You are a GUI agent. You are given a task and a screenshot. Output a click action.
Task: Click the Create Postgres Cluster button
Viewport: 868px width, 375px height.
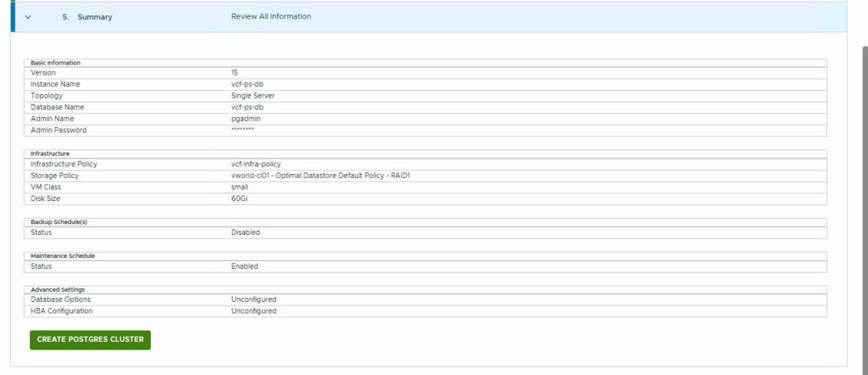[90, 339]
